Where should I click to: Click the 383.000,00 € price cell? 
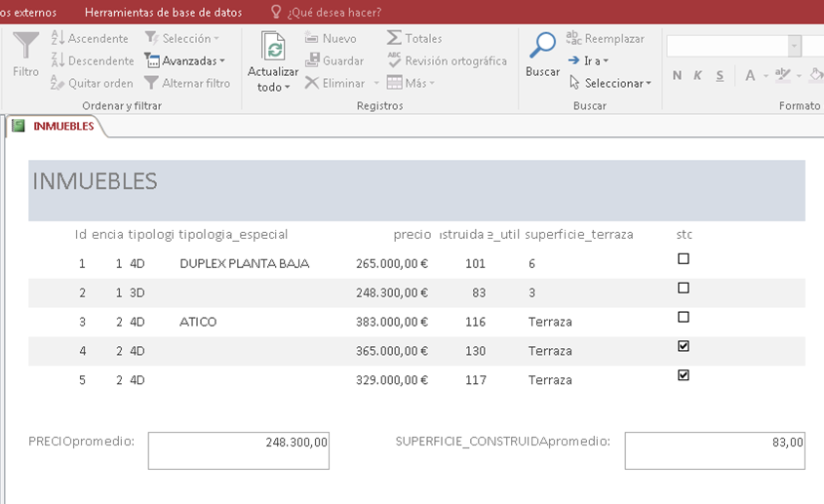click(x=392, y=322)
